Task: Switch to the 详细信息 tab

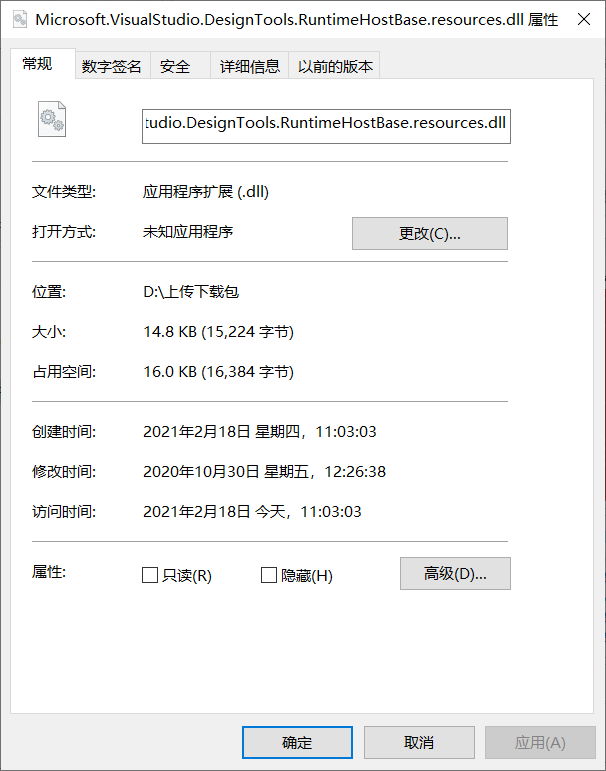Action: pyautogui.click(x=249, y=66)
